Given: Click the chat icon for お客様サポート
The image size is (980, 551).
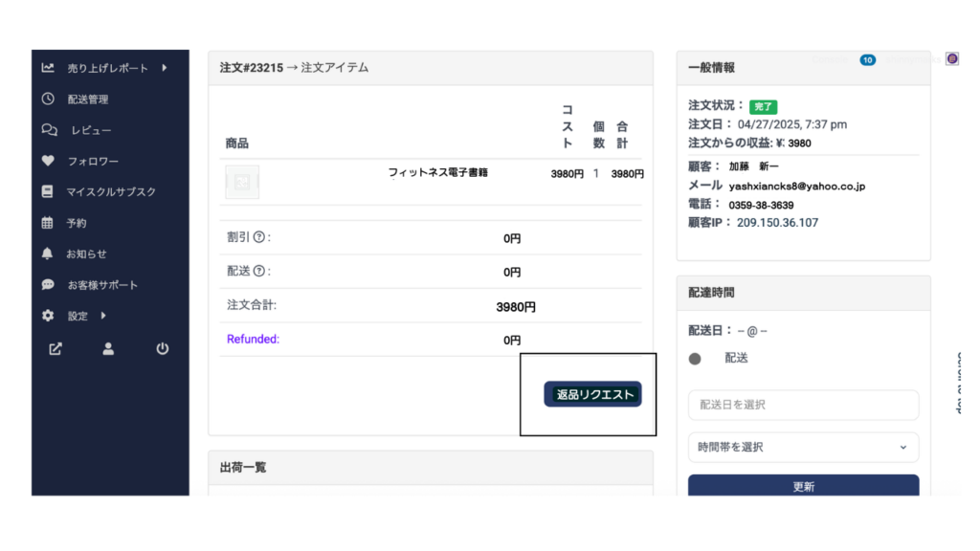Looking at the screenshot, I should [48, 284].
